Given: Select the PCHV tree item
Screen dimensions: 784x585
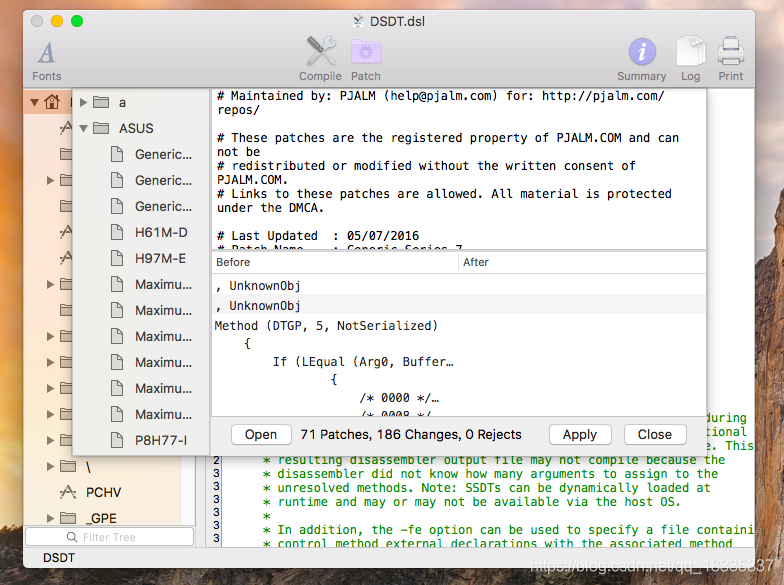Looking at the screenshot, I should pyautogui.click(x=104, y=492).
